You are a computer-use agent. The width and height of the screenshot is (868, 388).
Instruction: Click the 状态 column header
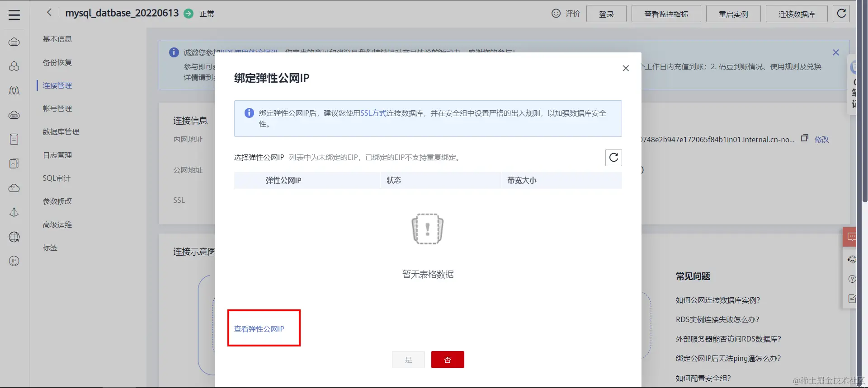pos(441,180)
